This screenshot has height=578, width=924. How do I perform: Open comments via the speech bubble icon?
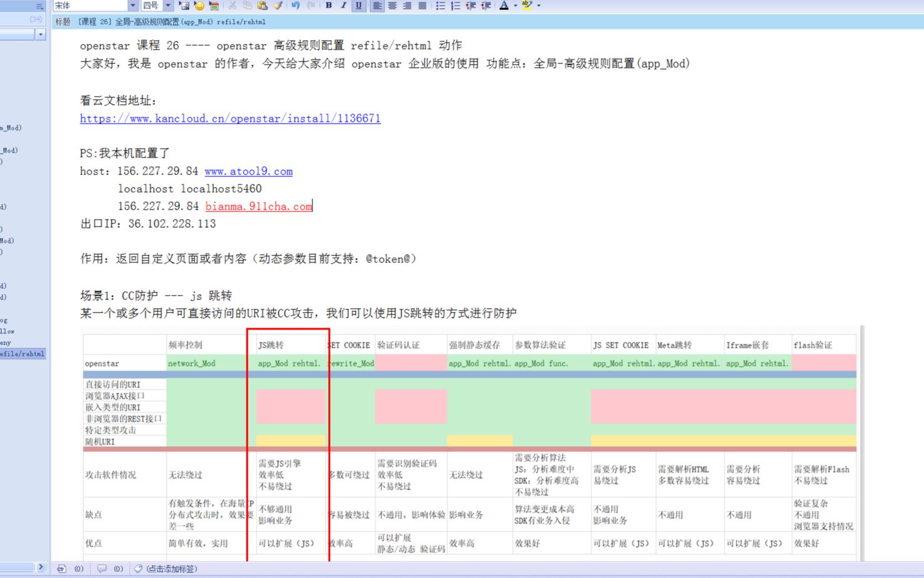102,569
